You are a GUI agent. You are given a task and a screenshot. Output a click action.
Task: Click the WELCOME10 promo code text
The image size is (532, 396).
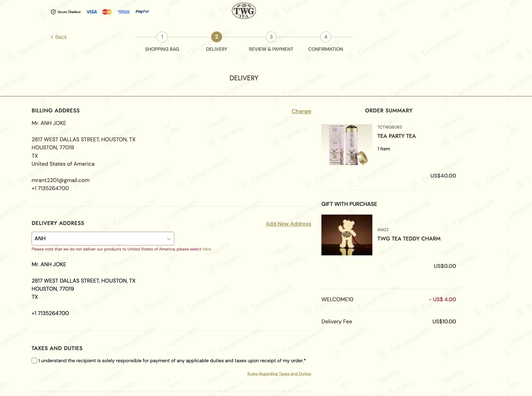point(337,299)
